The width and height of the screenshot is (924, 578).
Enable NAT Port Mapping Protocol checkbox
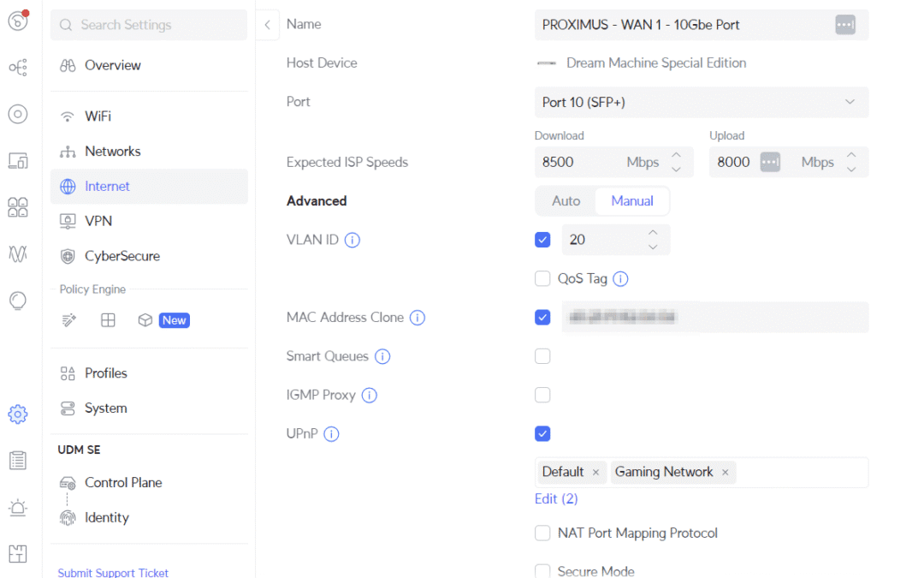pos(542,533)
